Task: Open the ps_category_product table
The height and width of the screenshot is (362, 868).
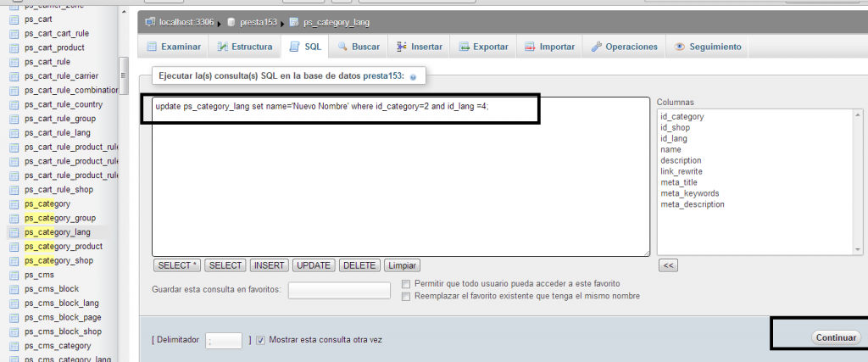Action: point(63,247)
